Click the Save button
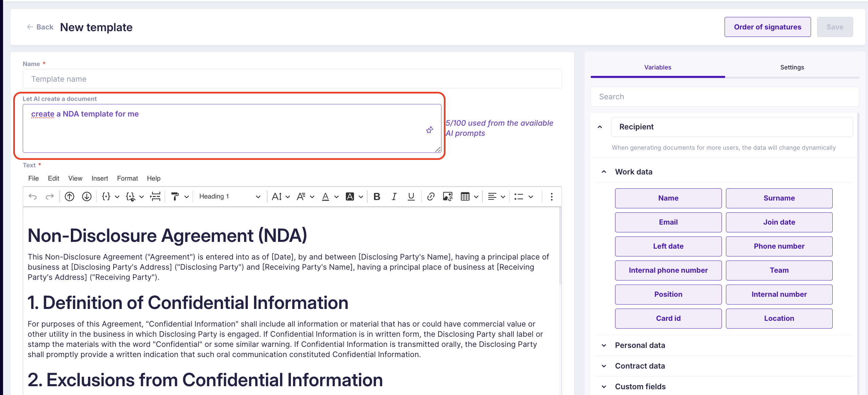Screen dimensions: 868x395 pyautogui.click(x=835, y=27)
